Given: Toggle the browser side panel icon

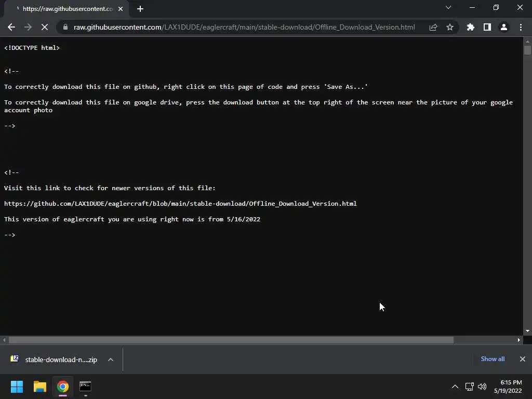Looking at the screenshot, I should pyautogui.click(x=487, y=27).
